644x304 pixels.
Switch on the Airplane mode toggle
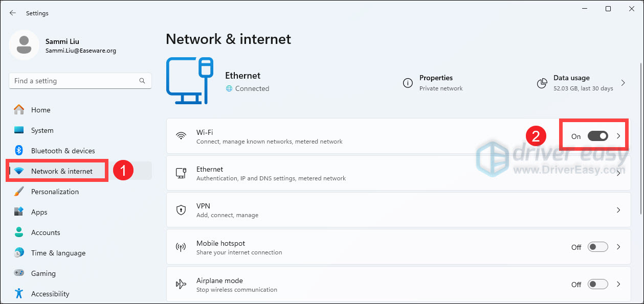click(597, 285)
